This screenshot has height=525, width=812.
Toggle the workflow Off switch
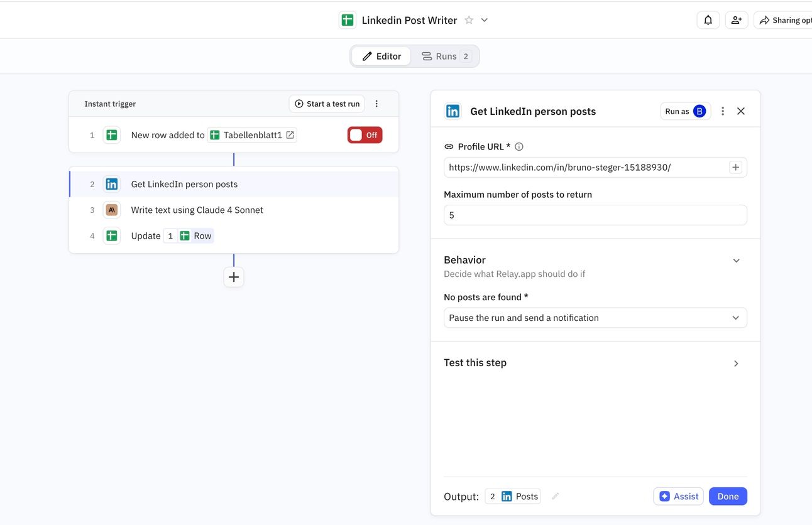point(365,135)
